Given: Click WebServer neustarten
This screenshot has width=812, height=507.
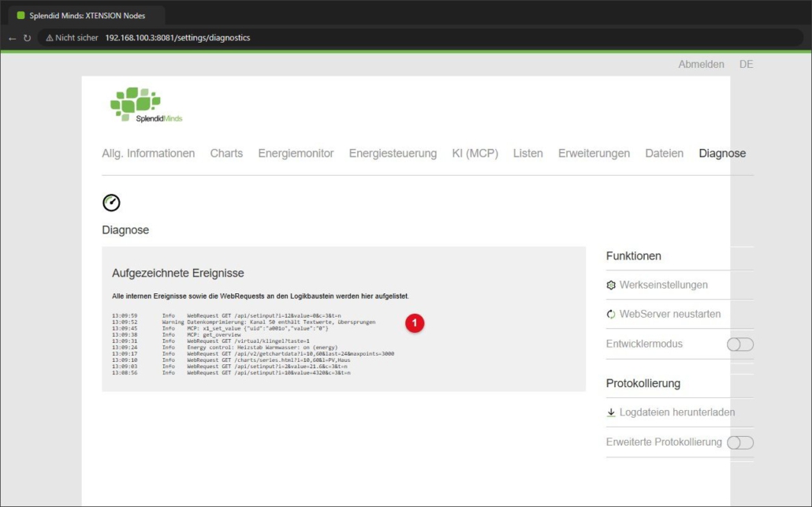Looking at the screenshot, I should click(x=669, y=314).
